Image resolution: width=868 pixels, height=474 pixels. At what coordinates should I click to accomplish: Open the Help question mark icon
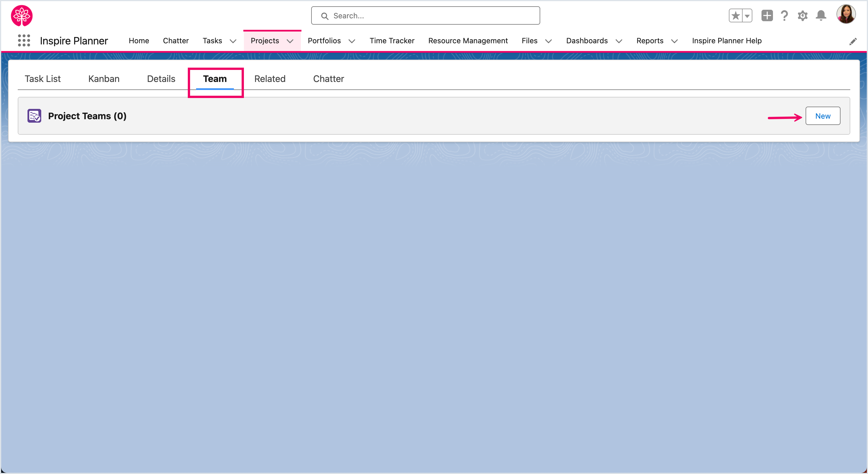(x=784, y=15)
